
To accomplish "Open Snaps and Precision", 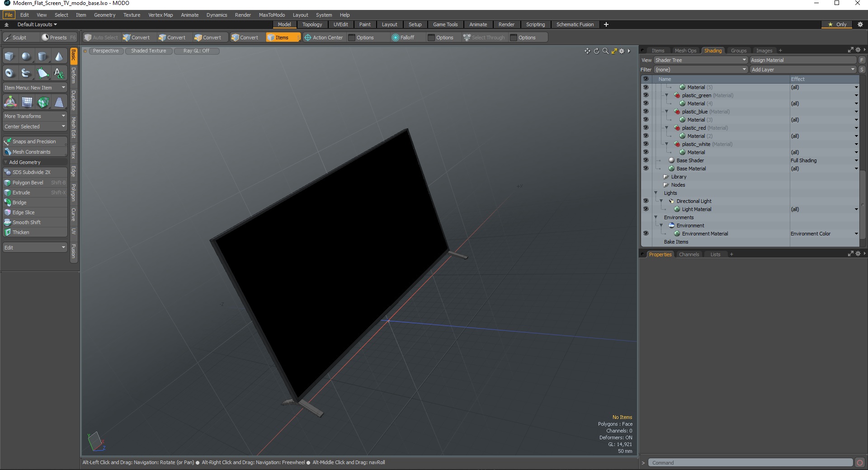I will (x=35, y=141).
